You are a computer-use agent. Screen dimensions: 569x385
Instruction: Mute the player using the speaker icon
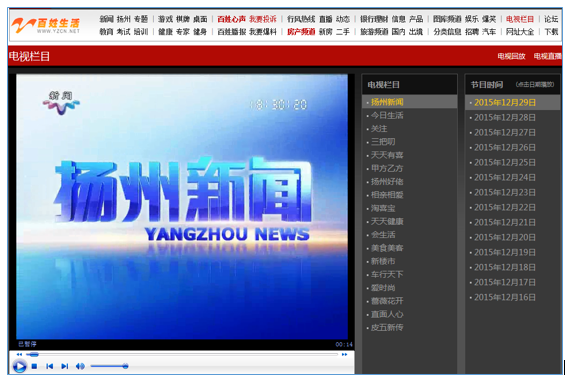pos(80,366)
